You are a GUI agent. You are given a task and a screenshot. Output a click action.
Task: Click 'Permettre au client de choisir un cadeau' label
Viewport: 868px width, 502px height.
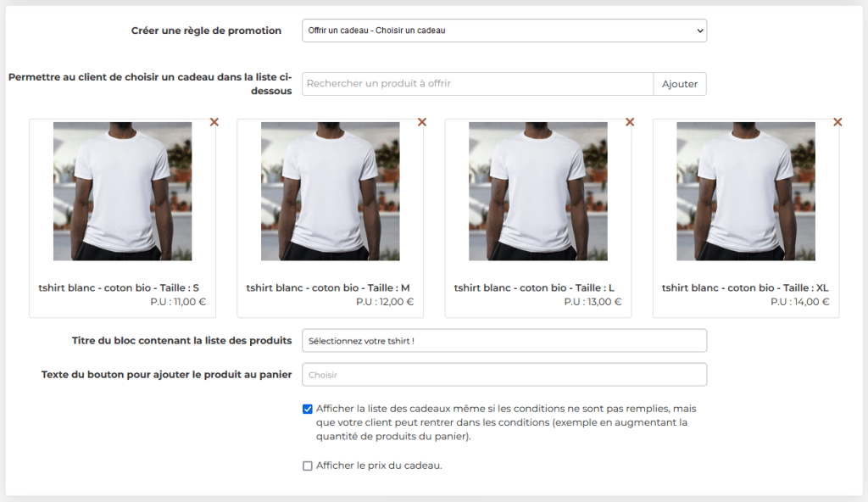click(x=150, y=84)
